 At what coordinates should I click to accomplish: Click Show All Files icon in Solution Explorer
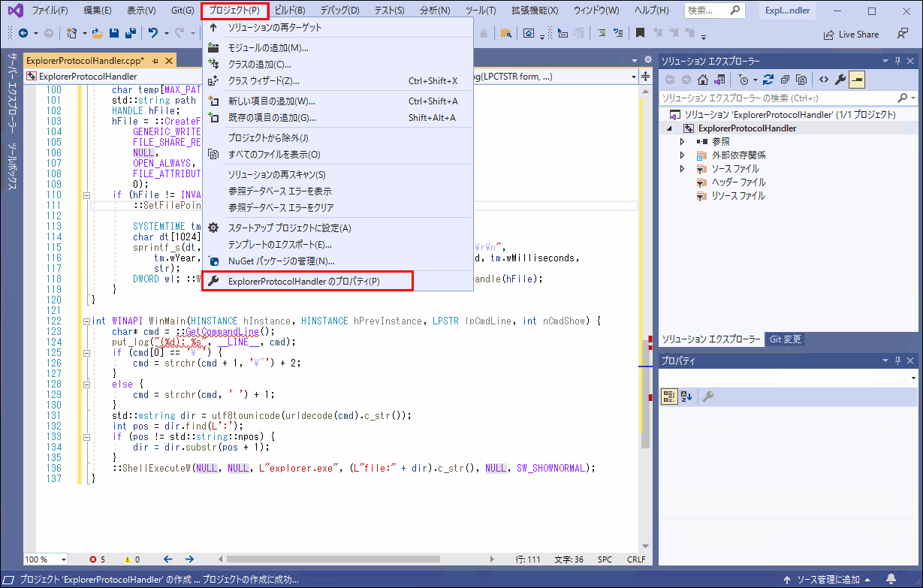(x=801, y=79)
